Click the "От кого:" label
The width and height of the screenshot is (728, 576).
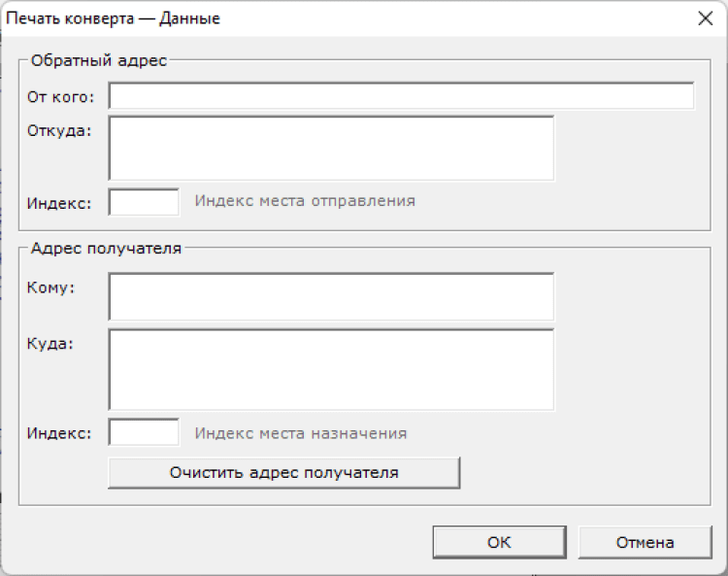pyautogui.click(x=61, y=96)
